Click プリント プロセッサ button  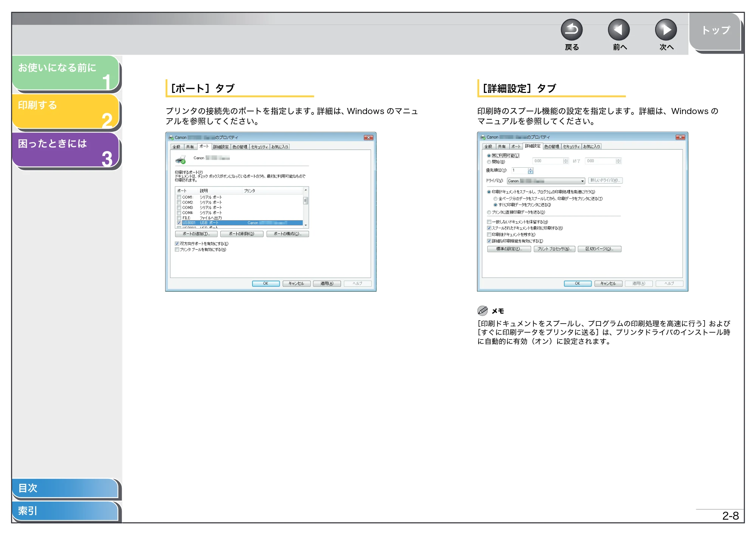tap(555, 249)
